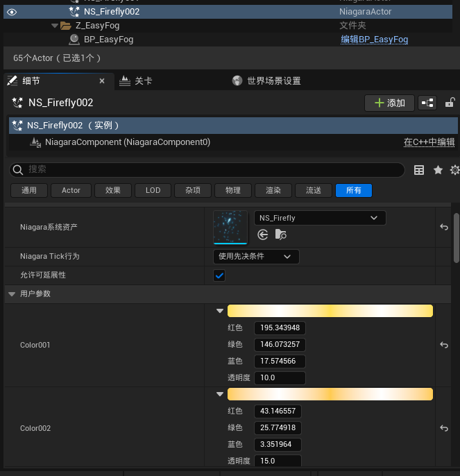Screen dimensions: 460x476
Task: Edit Color002 透明度 value 15.0
Action: [x=278, y=461]
